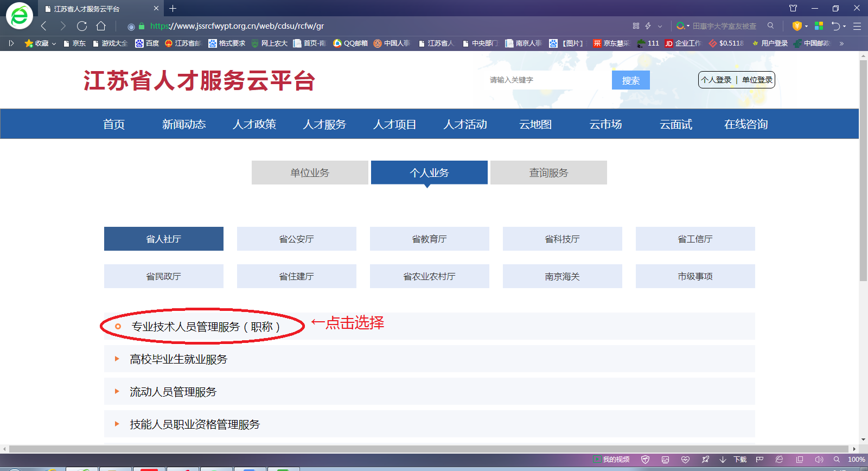Viewport: 868px width, 471px height.
Task: Click the 100% zoom level indicator
Action: click(x=856, y=460)
